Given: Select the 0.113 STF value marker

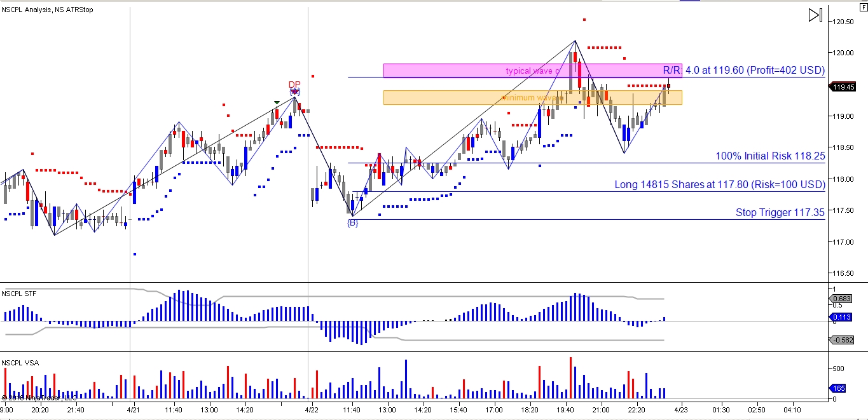Looking at the screenshot, I should coord(842,317).
